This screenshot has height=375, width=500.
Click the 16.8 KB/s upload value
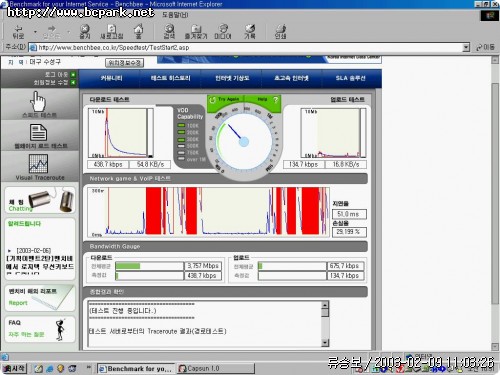point(346,164)
